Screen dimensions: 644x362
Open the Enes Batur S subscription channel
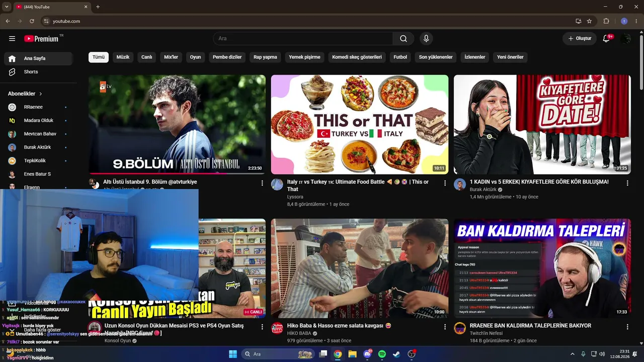pyautogui.click(x=38, y=174)
